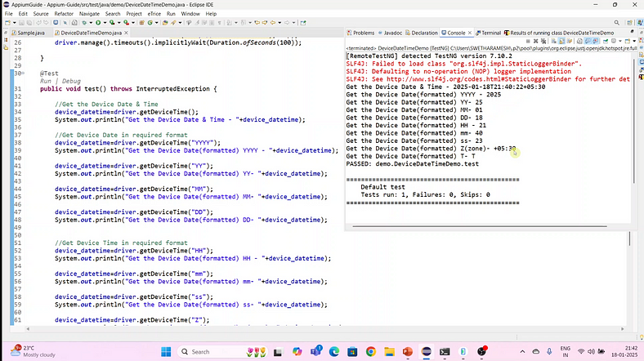Open Google Chrome from the taskbar

[x=371, y=351]
